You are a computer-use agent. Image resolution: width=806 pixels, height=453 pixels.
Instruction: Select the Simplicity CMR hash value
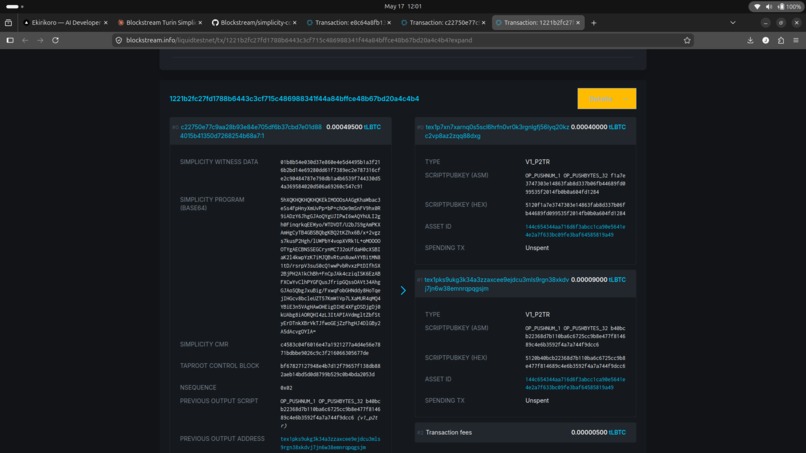331,349
